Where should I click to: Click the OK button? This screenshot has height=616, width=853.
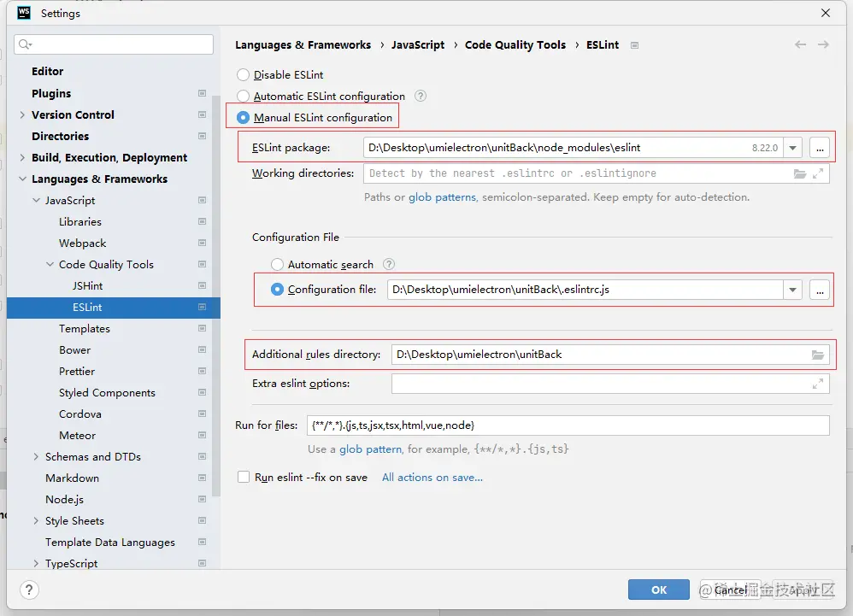click(x=659, y=590)
